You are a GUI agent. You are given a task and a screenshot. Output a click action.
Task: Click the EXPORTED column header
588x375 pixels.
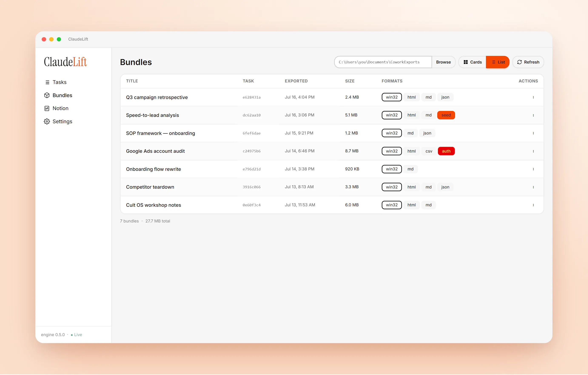tap(296, 81)
